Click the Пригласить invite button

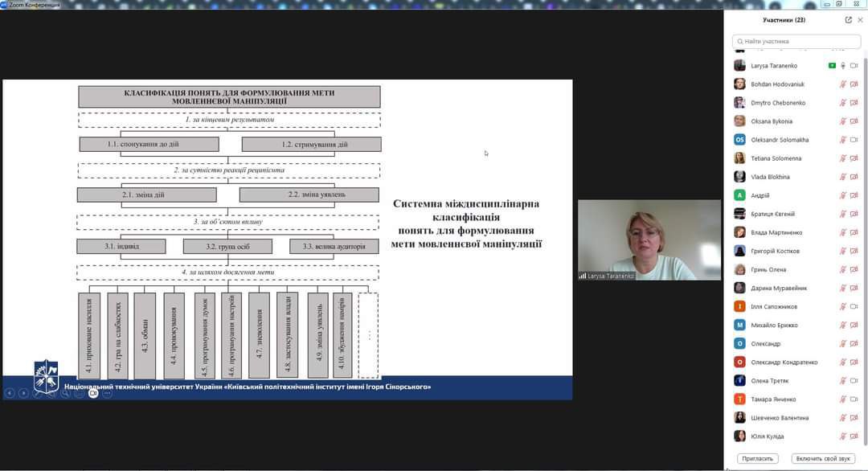[757, 458]
